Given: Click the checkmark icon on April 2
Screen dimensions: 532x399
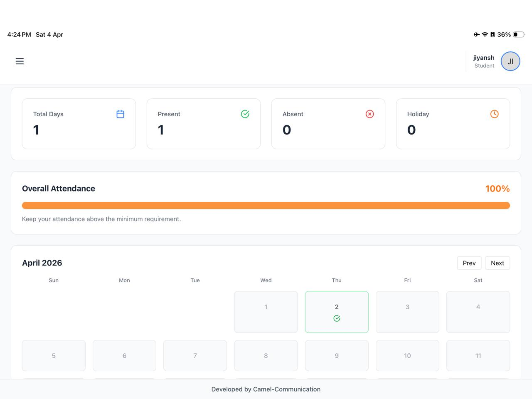Looking at the screenshot, I should (x=337, y=318).
